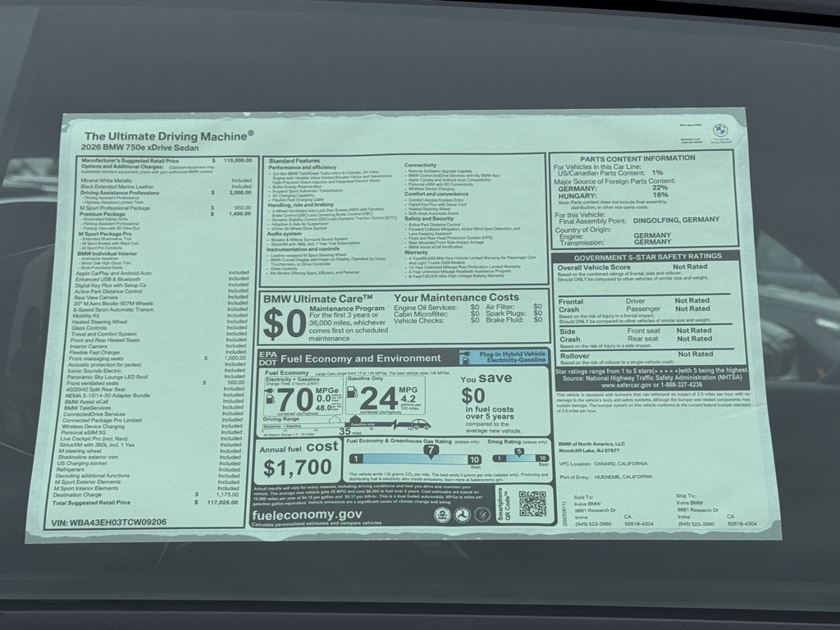The height and width of the screenshot is (630, 840).
Task: Click the Fuel Economy and Environment header
Action: click(x=351, y=358)
